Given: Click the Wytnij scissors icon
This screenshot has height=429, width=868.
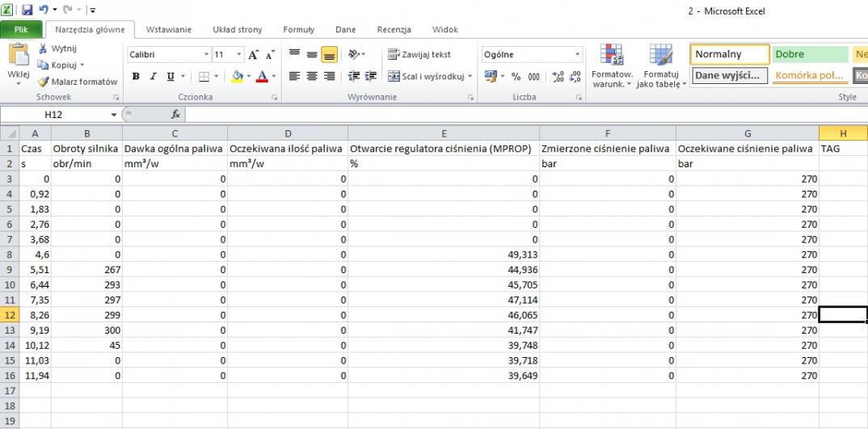Looking at the screenshot, I should pos(43,49).
